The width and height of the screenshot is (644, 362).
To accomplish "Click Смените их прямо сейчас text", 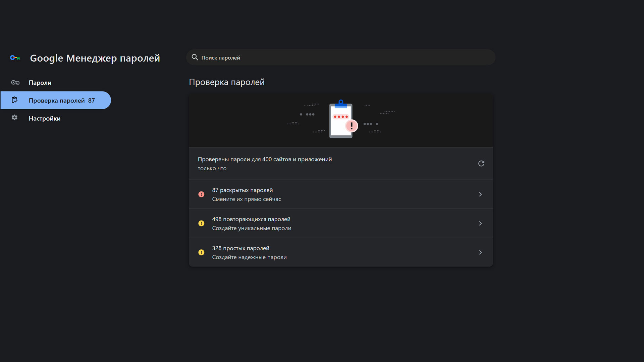I will 247,199.
